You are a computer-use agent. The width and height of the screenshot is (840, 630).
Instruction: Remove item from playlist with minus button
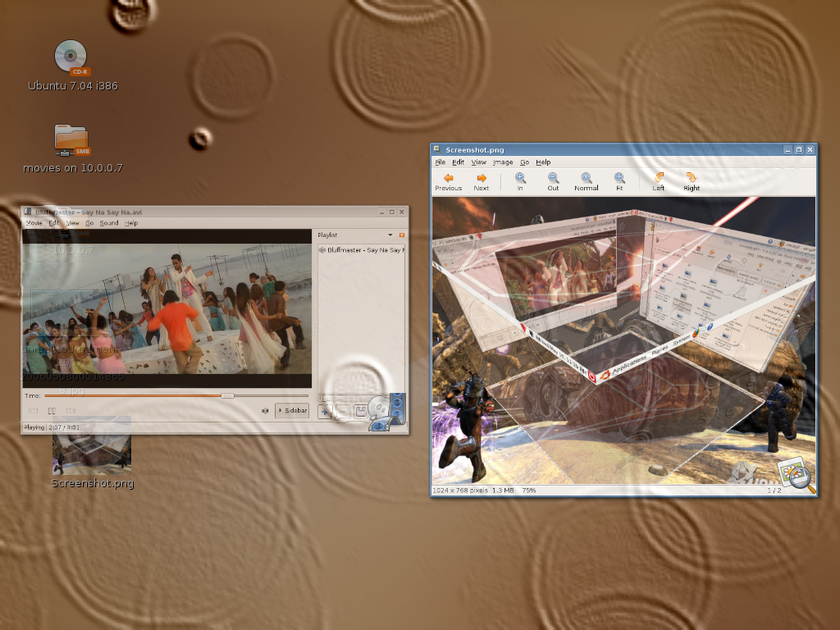pos(343,412)
